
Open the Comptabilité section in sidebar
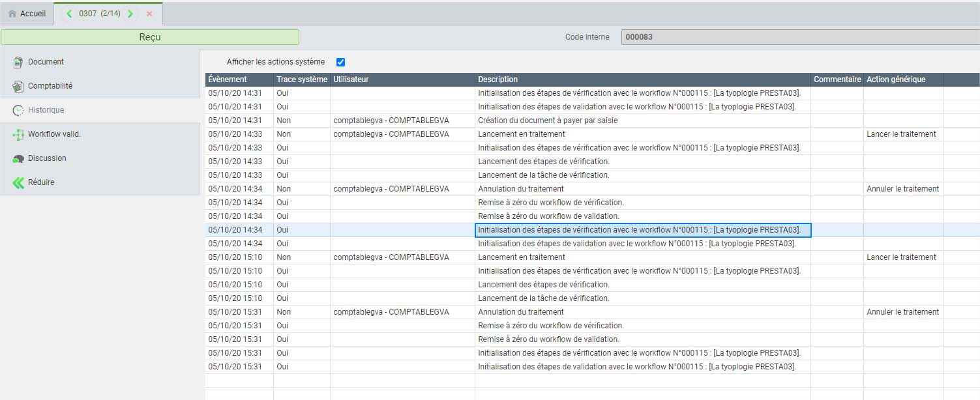click(x=100, y=86)
